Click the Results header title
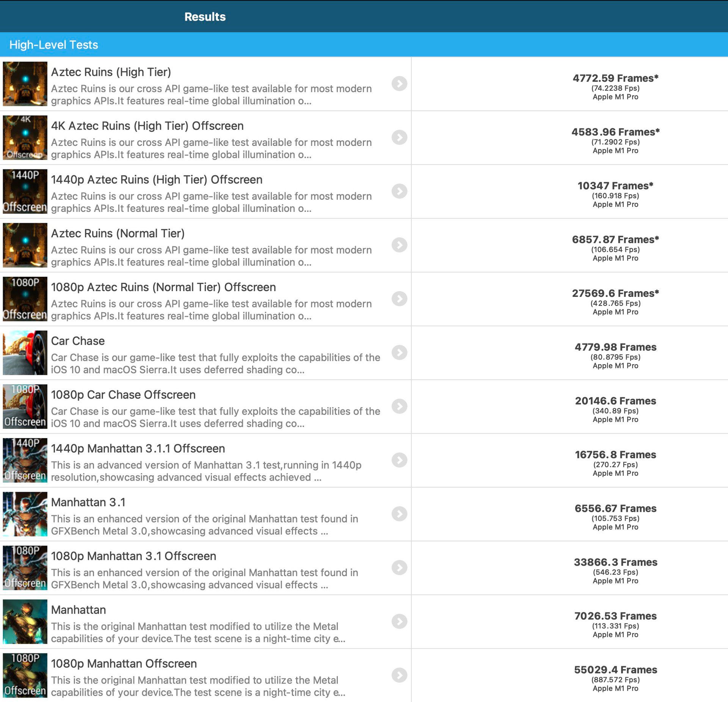 [205, 17]
